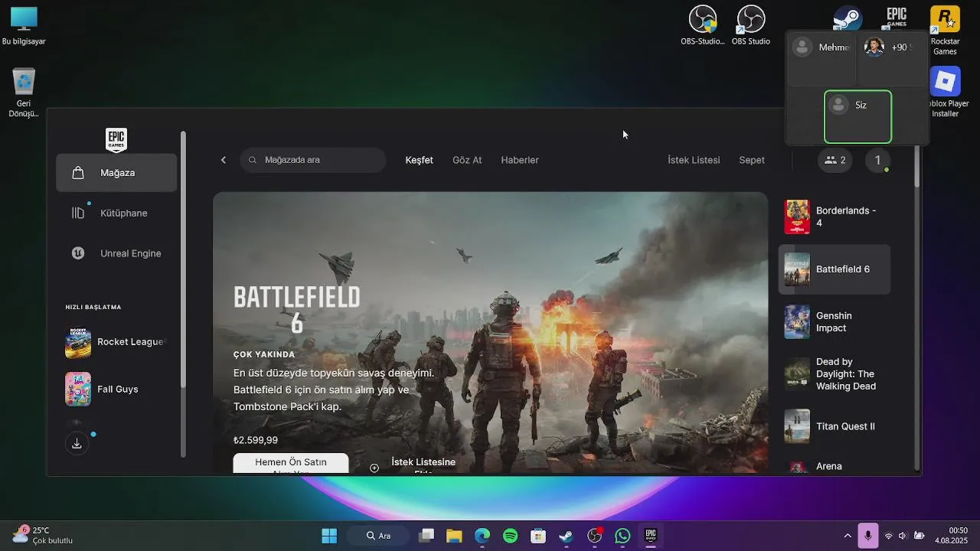Launch Fall Guys from quick launch
The height and width of the screenshot is (551, 980).
click(x=116, y=389)
